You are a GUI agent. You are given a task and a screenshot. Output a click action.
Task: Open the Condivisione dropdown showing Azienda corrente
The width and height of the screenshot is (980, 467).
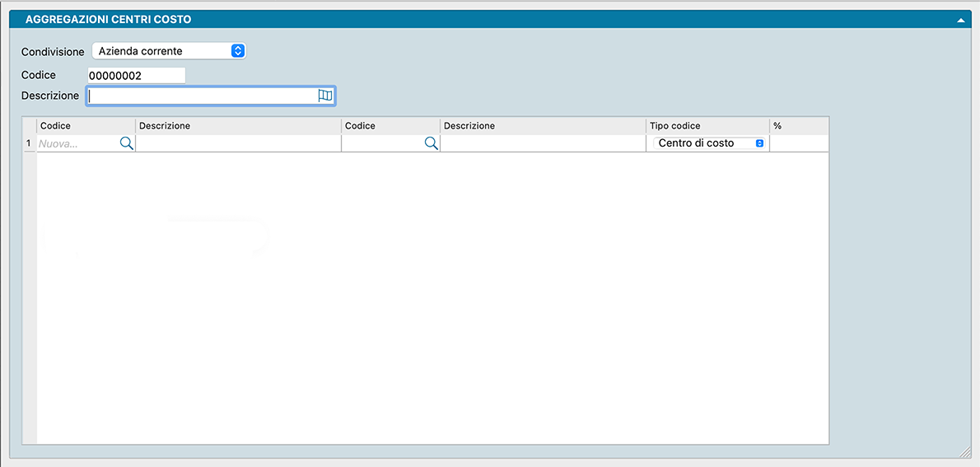(169, 51)
